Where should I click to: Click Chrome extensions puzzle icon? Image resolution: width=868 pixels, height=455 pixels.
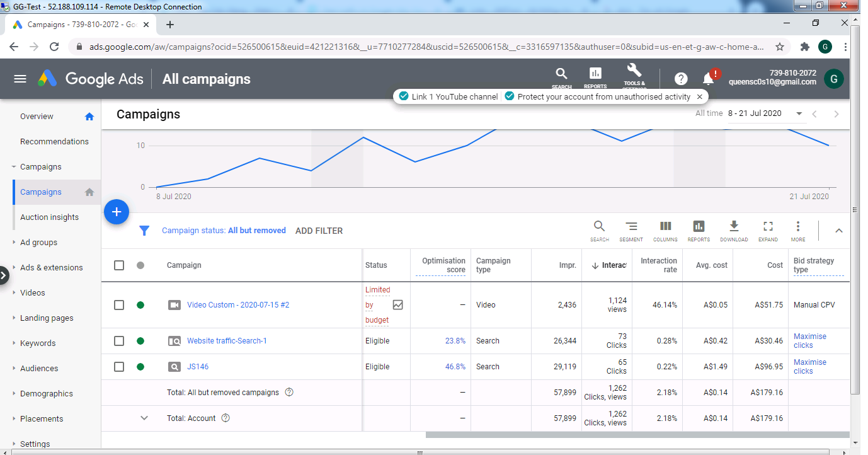[804, 47]
